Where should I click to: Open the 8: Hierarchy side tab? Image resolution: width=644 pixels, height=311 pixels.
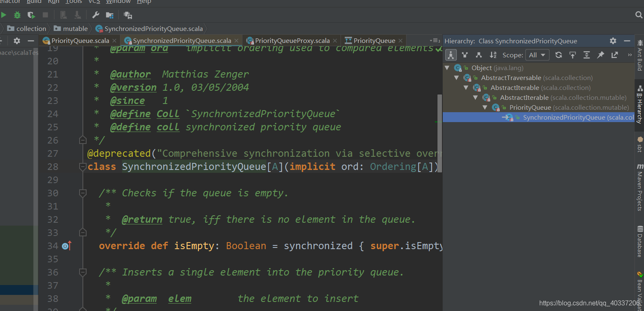tap(640, 105)
